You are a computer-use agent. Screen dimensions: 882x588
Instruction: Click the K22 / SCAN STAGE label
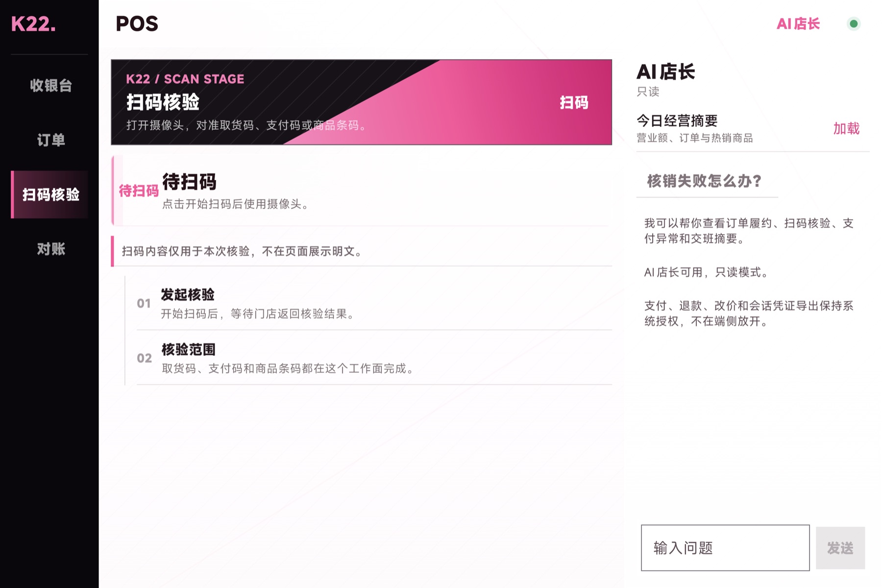[x=185, y=79]
